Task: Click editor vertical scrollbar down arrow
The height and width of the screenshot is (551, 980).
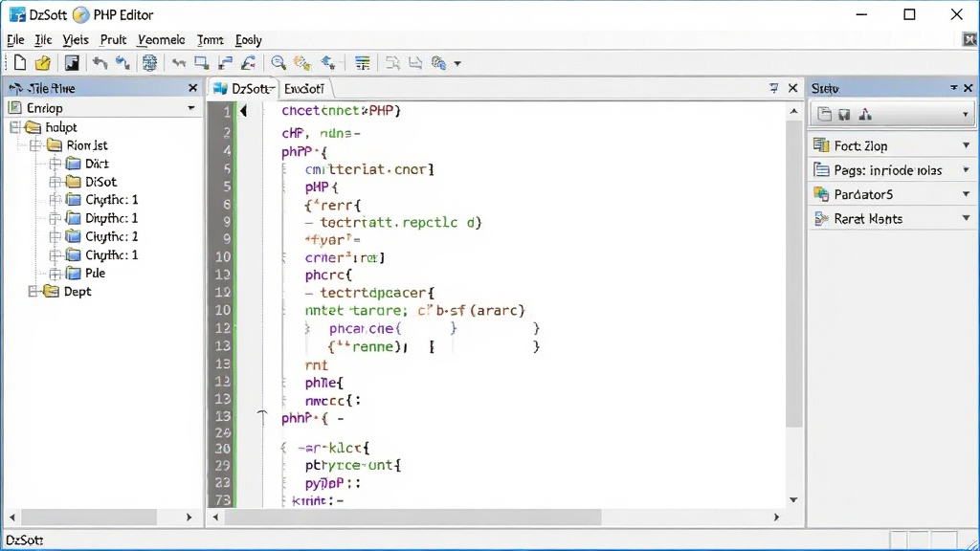Action: pos(793,499)
